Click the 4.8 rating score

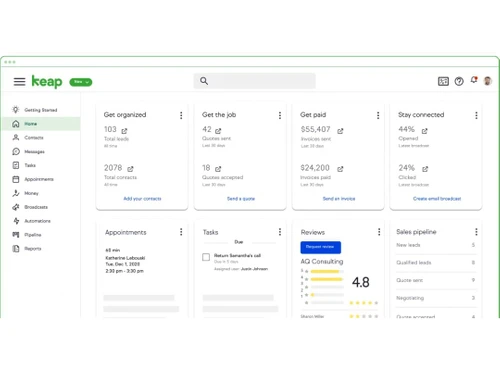pos(361,282)
